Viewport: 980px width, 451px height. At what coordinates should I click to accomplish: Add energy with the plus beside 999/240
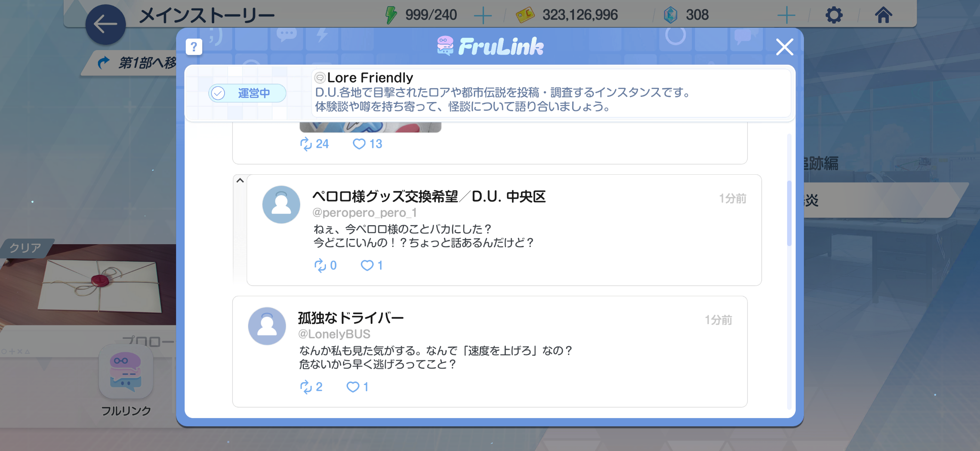click(483, 16)
